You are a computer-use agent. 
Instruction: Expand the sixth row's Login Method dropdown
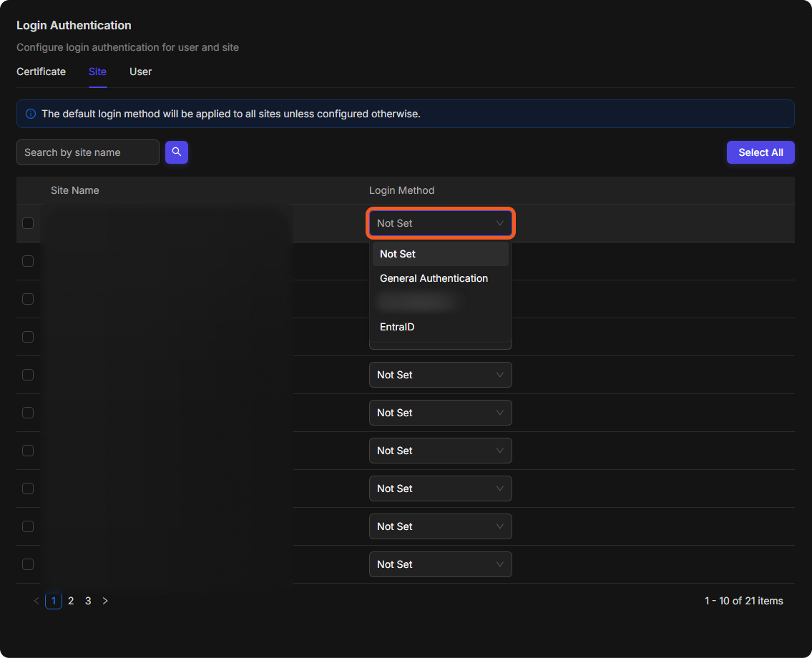pos(440,413)
